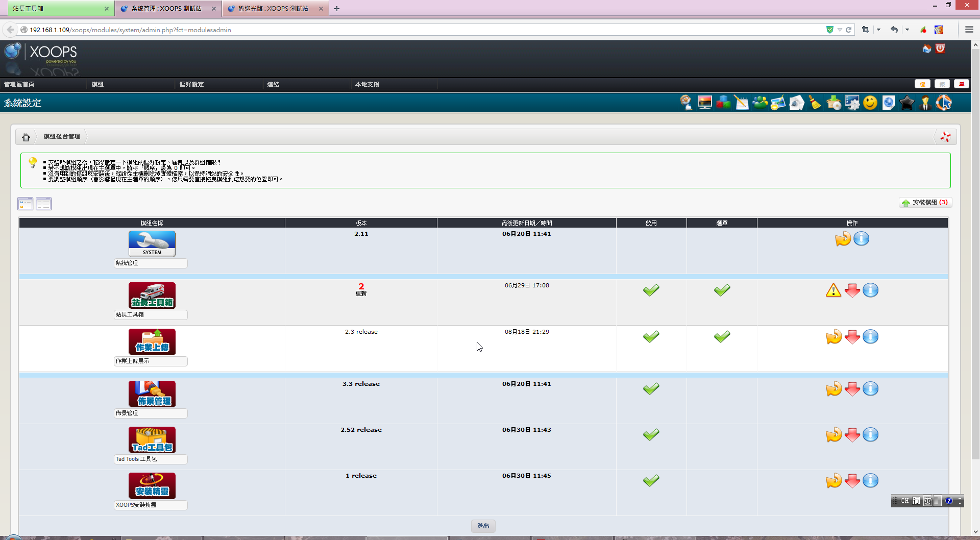
Task: Click the lifebuoy help cursor icon
Action: point(944,103)
